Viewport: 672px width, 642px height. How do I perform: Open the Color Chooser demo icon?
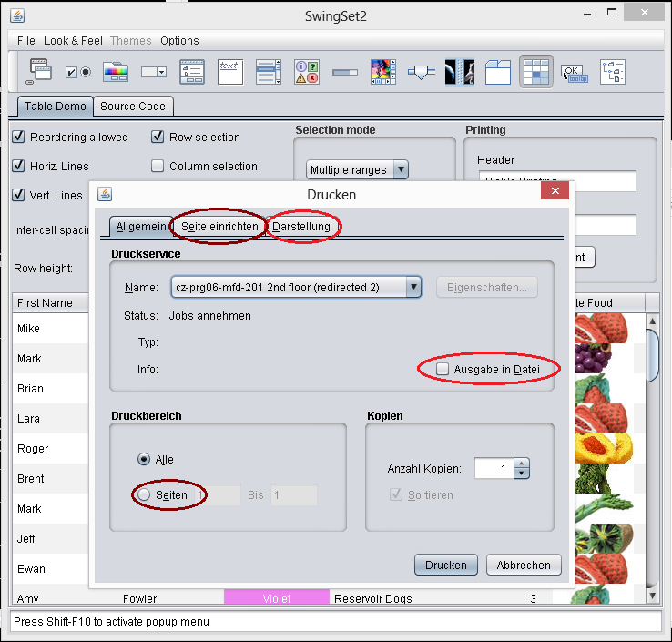tap(116, 71)
